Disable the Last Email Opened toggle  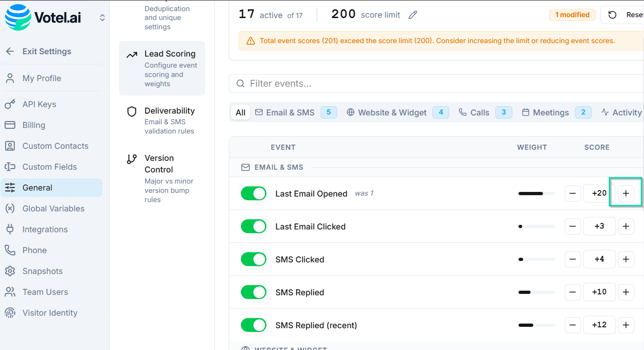tap(253, 193)
